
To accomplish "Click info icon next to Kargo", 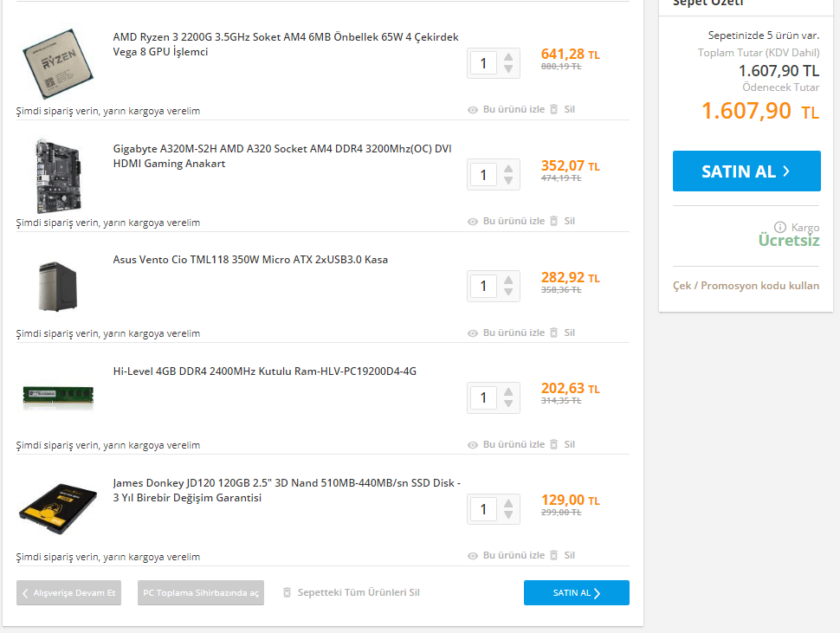I will point(779,227).
